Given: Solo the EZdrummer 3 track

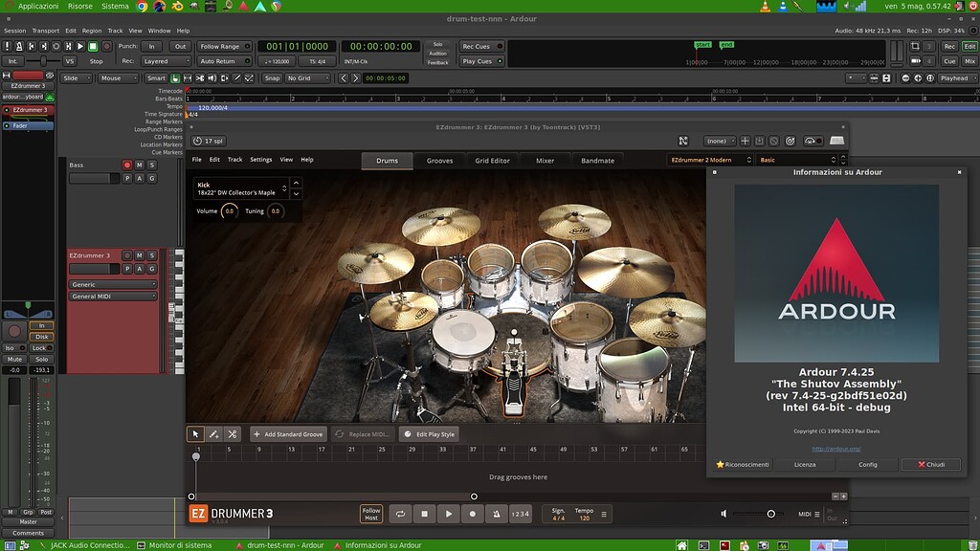Looking at the screenshot, I should 152,255.
